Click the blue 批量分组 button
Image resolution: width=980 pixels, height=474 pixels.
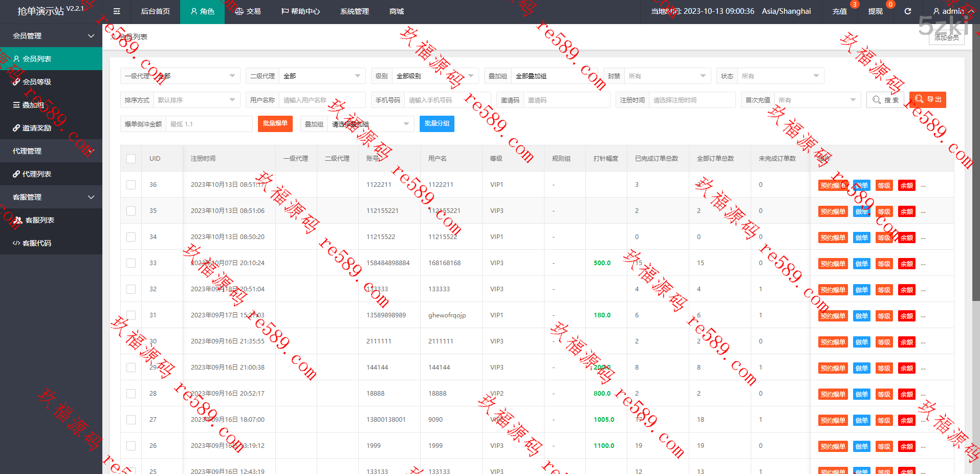click(x=437, y=124)
